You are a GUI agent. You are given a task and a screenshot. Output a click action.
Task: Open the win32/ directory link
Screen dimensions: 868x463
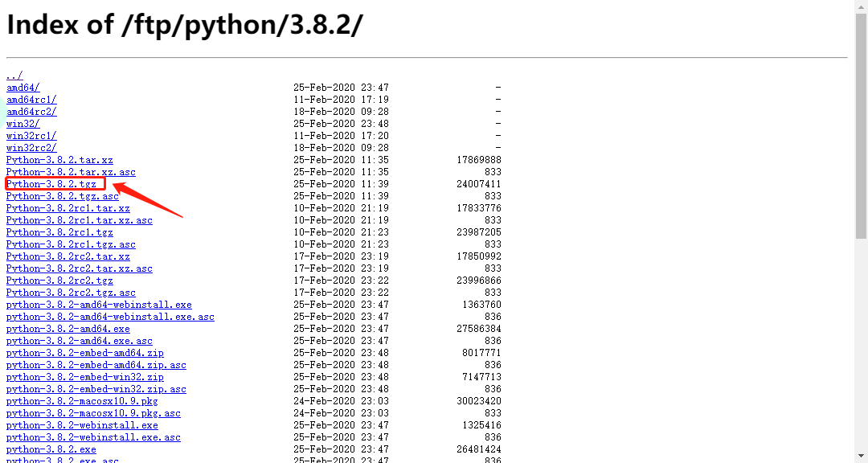tap(23, 124)
